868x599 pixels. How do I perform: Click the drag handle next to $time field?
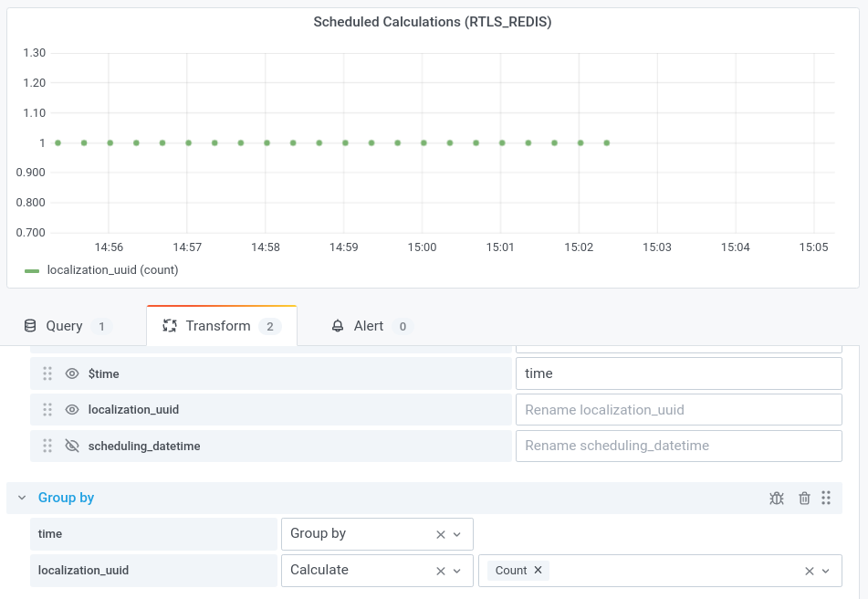click(x=47, y=373)
